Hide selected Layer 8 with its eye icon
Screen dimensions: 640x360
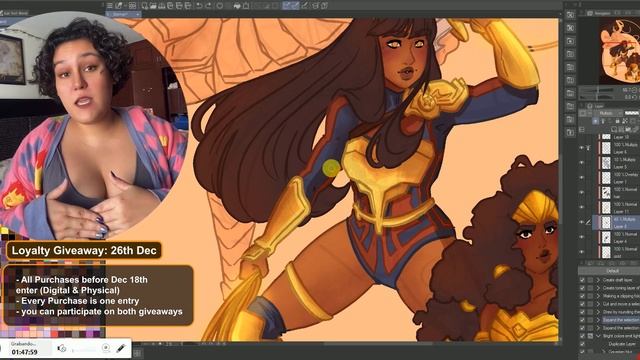click(581, 222)
